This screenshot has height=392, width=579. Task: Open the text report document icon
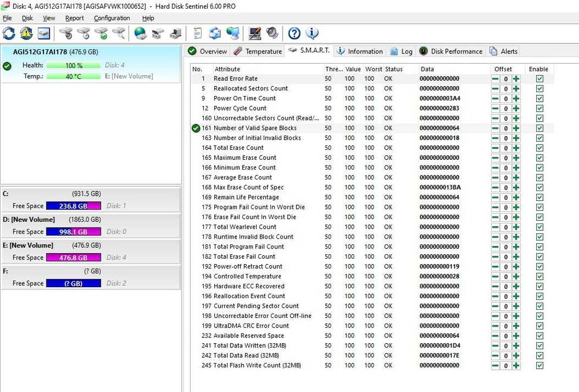[x=197, y=33]
